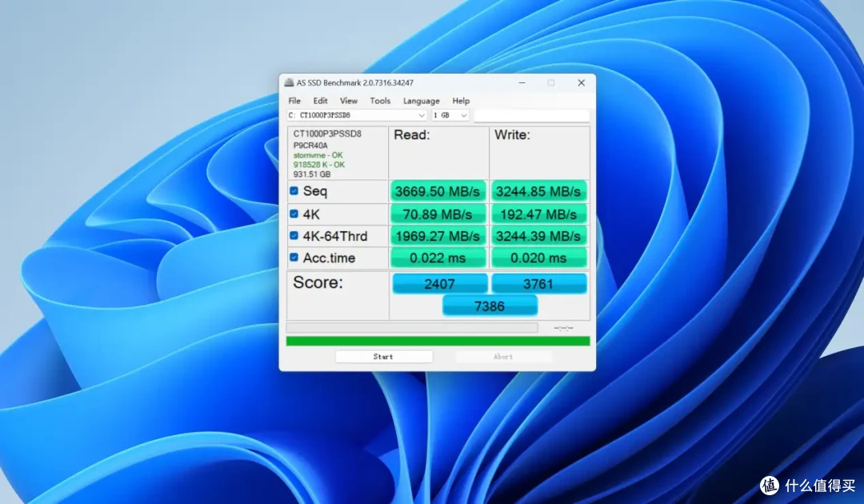Open the drive selection dropdown CT1000P3PSSD8
864x504 pixels.
tap(357, 115)
